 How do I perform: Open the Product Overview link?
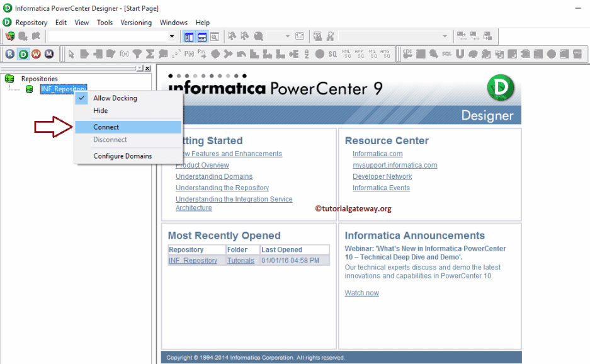point(203,165)
